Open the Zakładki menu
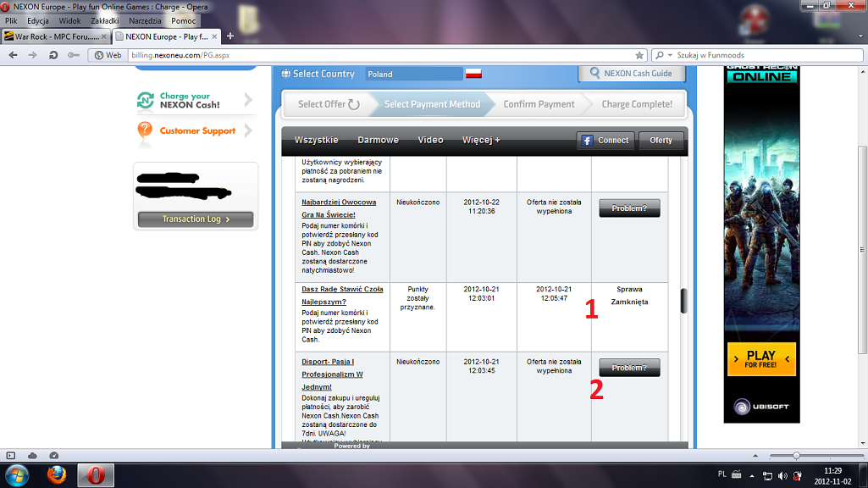Screen dimensions: 868x488 105,21
